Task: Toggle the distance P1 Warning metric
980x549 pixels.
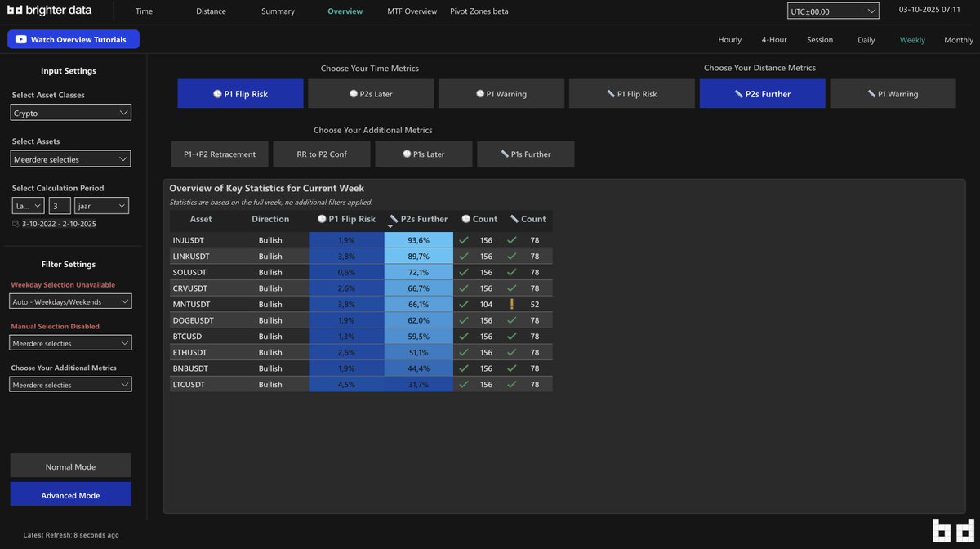Action: pyautogui.click(x=893, y=94)
